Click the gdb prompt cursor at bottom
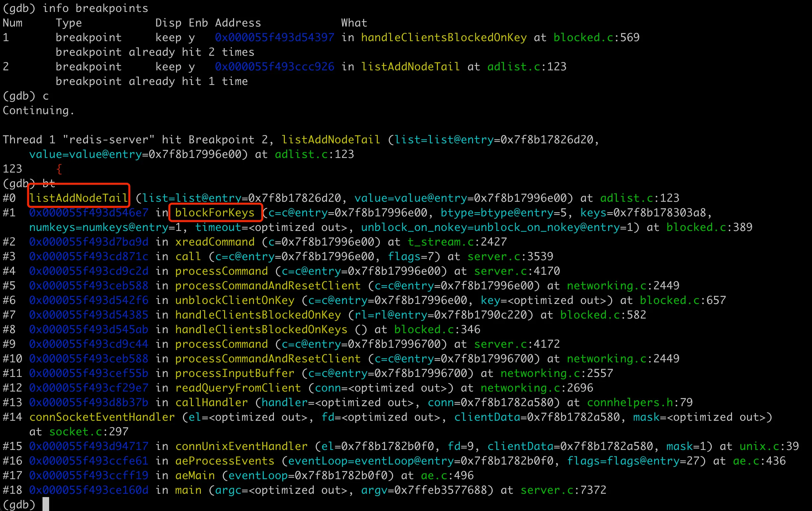The image size is (812, 511). 46,504
